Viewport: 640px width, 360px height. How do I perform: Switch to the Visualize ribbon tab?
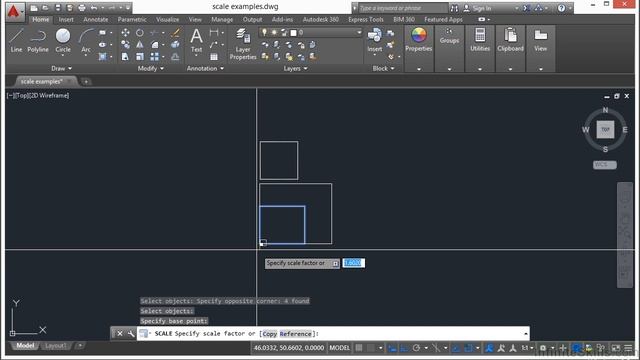tap(167, 19)
